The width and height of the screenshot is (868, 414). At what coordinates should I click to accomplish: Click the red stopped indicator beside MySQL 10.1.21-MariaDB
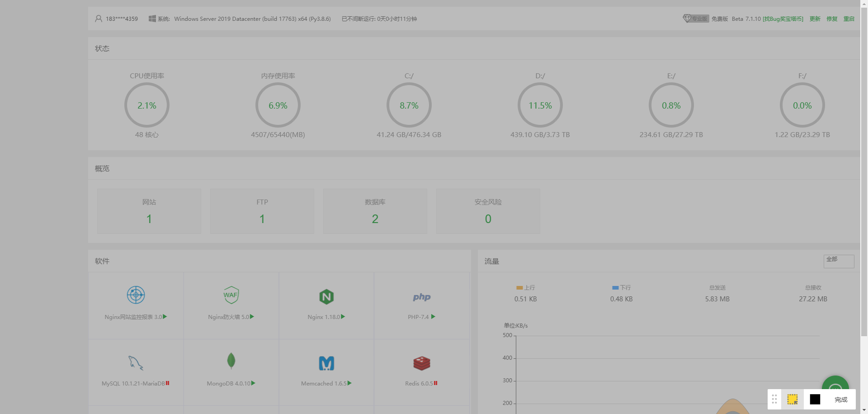coord(167,383)
